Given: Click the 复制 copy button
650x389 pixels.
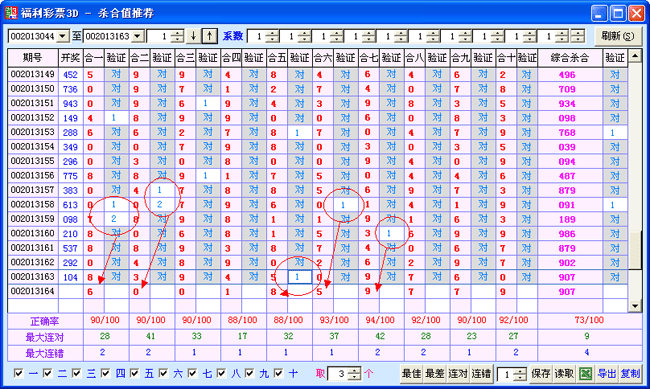Looking at the screenshot, I should pos(630,374).
